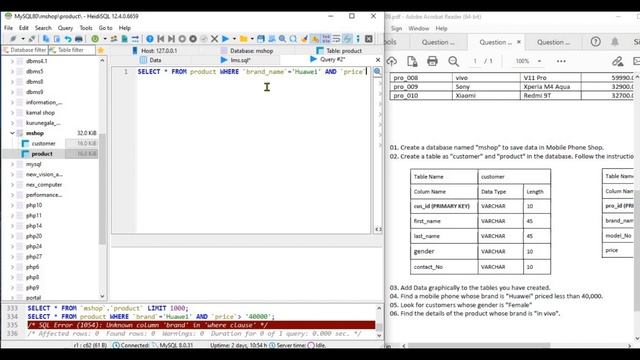
Task: Click the Cancel editing X icon
Action: pyautogui.click(x=214, y=39)
